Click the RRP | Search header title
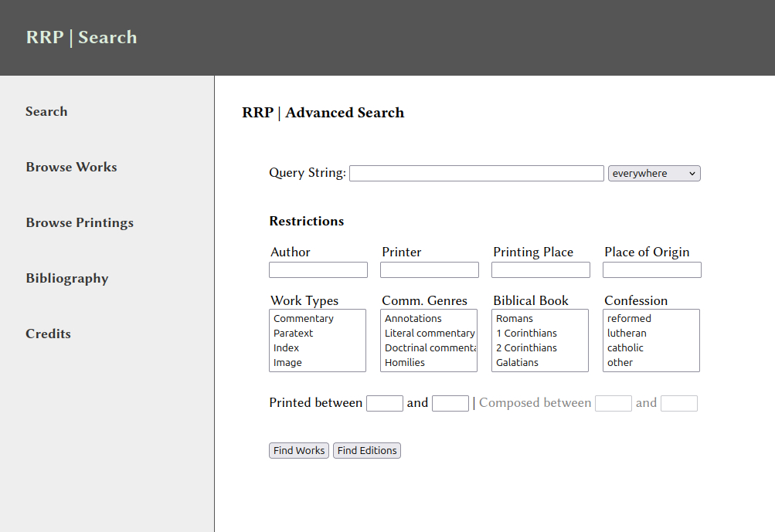775x532 pixels. 81,37
